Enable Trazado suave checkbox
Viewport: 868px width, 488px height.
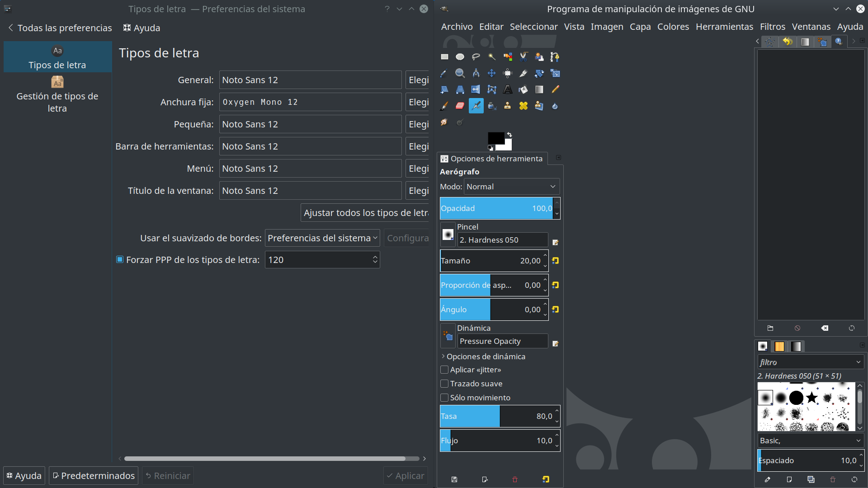pos(444,384)
